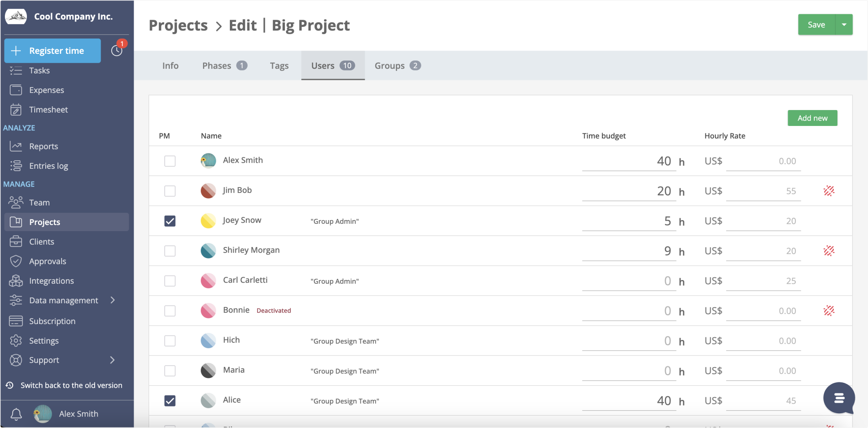Viewport: 868px width, 428px height.
Task: Disable Alice's PM checkbox
Action: [x=170, y=401]
